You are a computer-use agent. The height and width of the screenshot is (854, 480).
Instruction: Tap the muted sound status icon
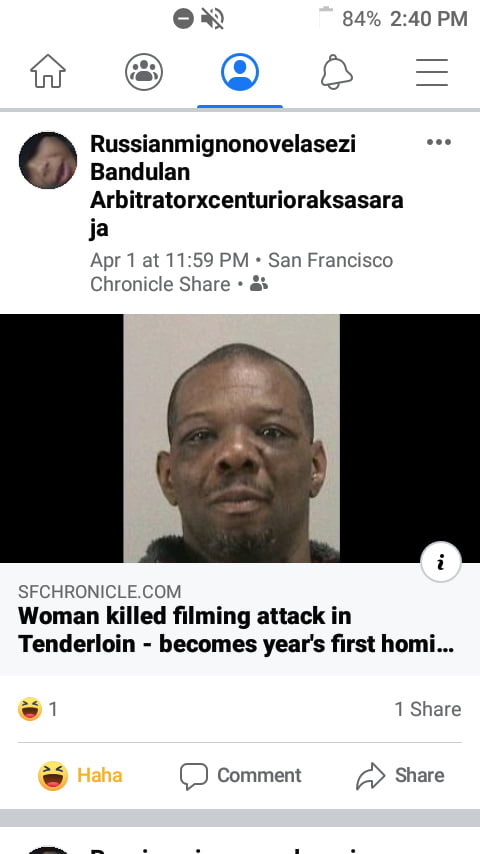212,19
